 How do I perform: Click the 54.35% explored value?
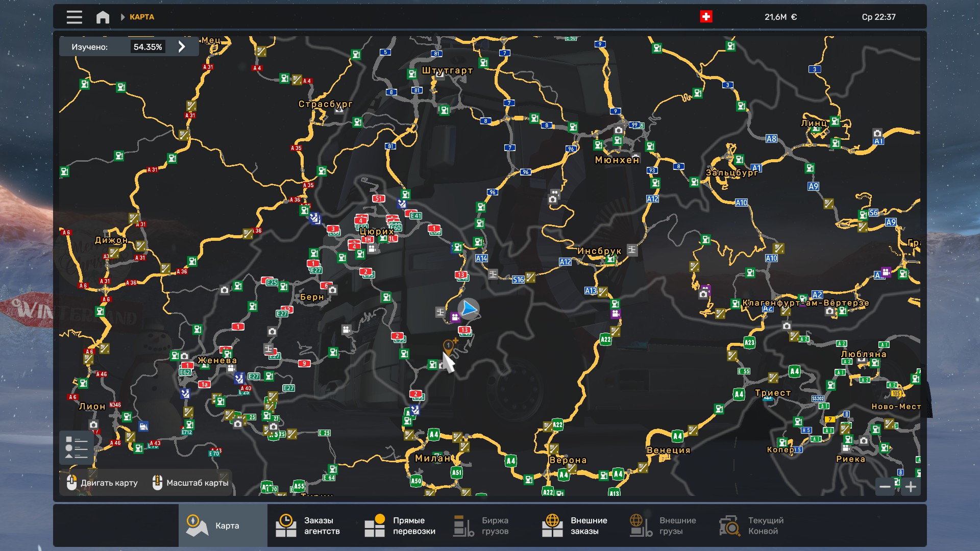pos(148,47)
